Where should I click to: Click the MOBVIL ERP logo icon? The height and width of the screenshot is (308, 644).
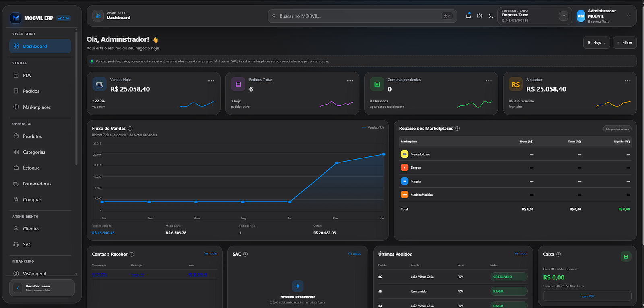pyautogui.click(x=16, y=18)
